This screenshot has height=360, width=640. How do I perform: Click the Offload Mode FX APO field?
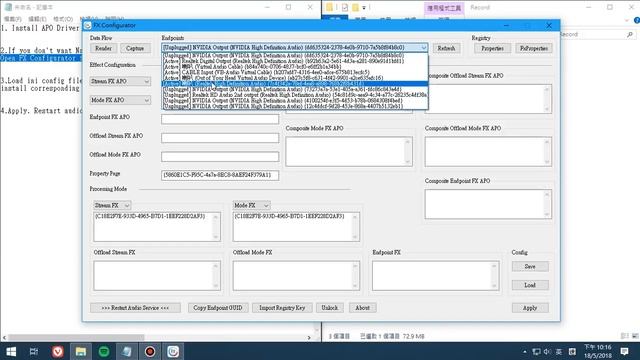[220, 157]
